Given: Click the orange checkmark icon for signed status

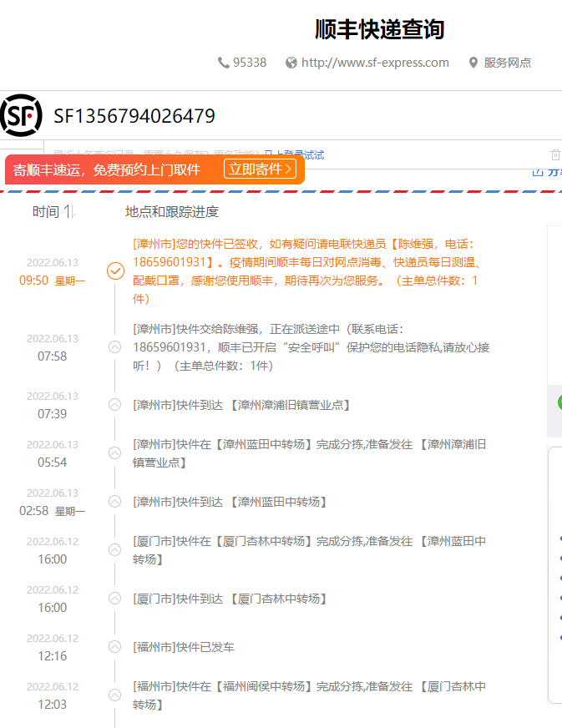Looking at the screenshot, I should [115, 271].
